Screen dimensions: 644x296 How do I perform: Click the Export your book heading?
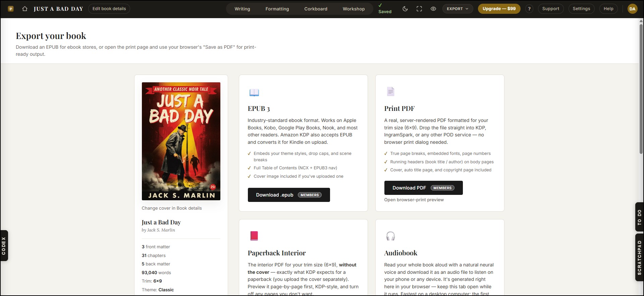(x=51, y=36)
